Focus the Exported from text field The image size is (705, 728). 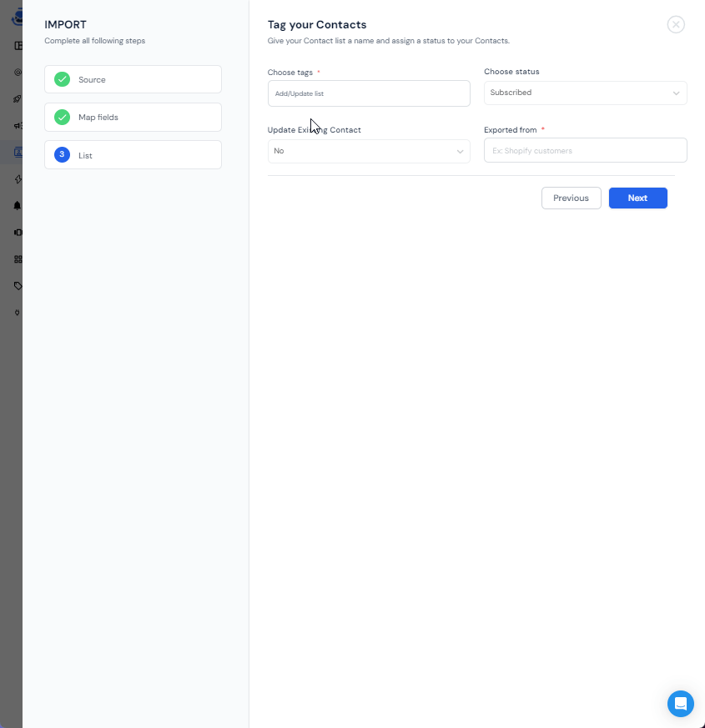coord(585,151)
